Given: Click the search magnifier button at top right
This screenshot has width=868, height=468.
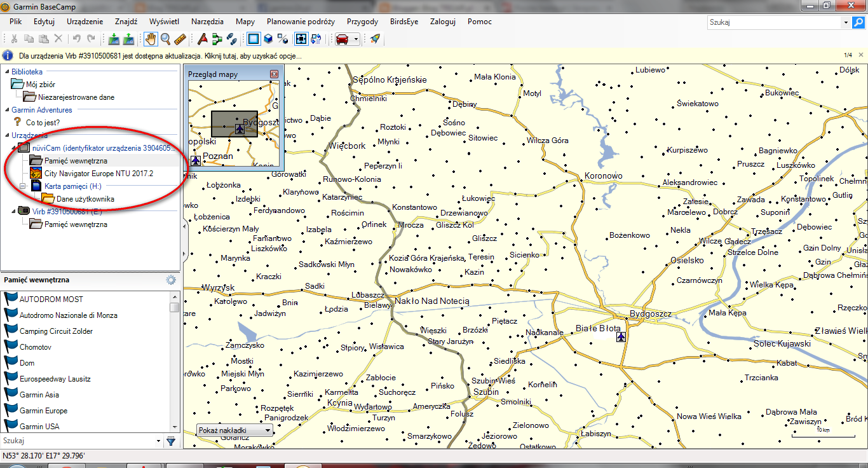Looking at the screenshot, I should coord(858,22).
